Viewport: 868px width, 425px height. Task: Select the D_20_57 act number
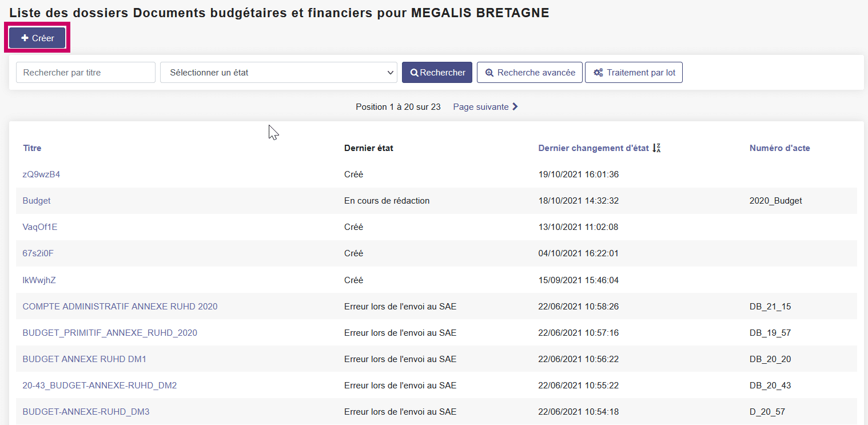click(767, 412)
